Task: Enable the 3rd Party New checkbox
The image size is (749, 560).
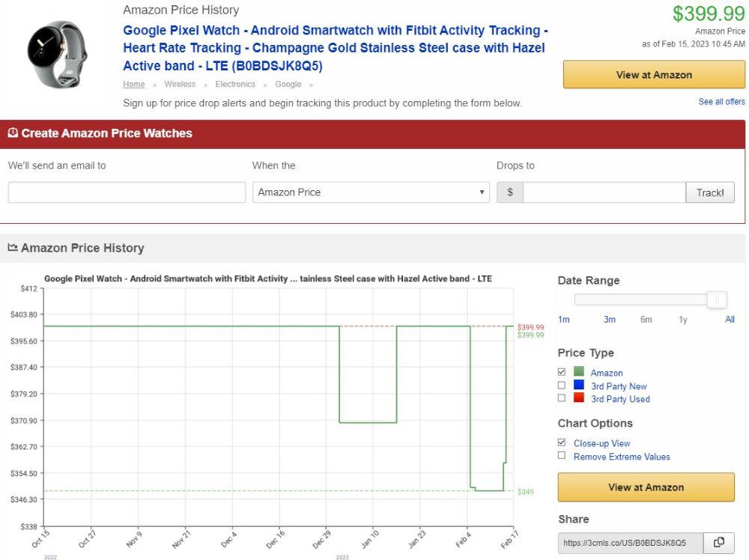Action: 562,386
